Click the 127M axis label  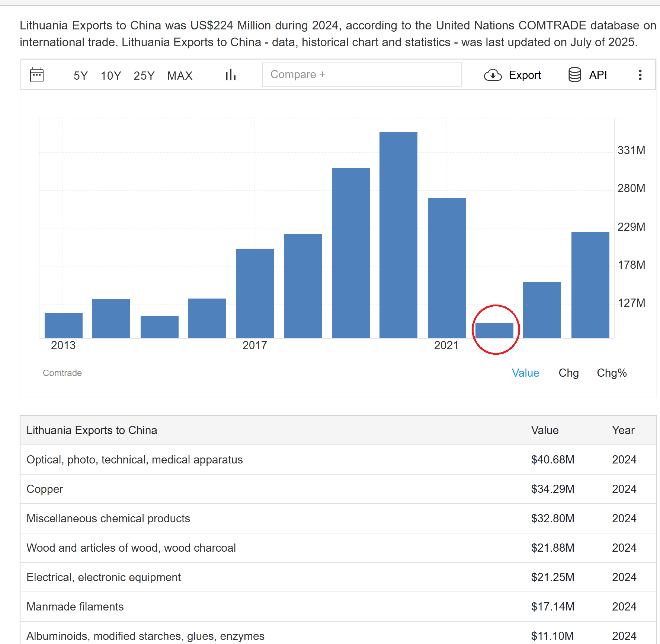pyautogui.click(x=631, y=303)
